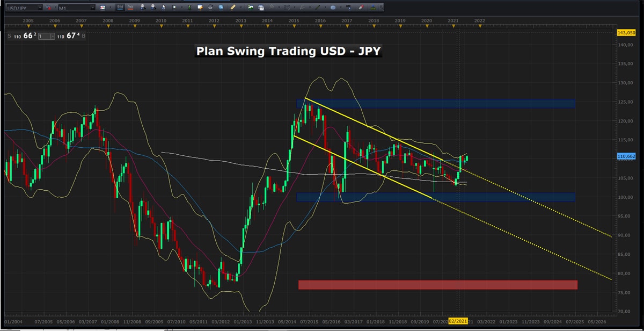
Task: Click the 2005 yellow marker on top timeline
Action: [x=28, y=26]
